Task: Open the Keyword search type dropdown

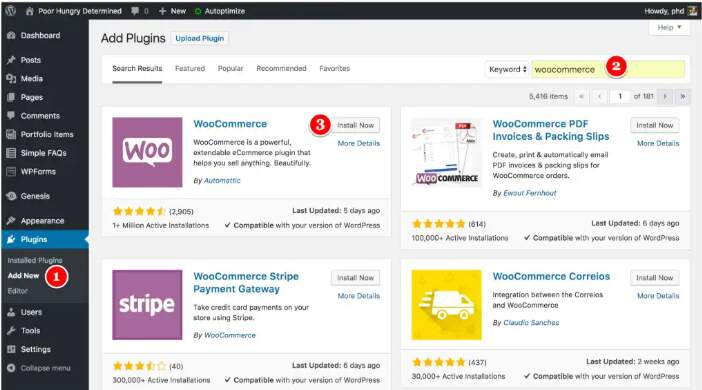Action: [x=507, y=69]
